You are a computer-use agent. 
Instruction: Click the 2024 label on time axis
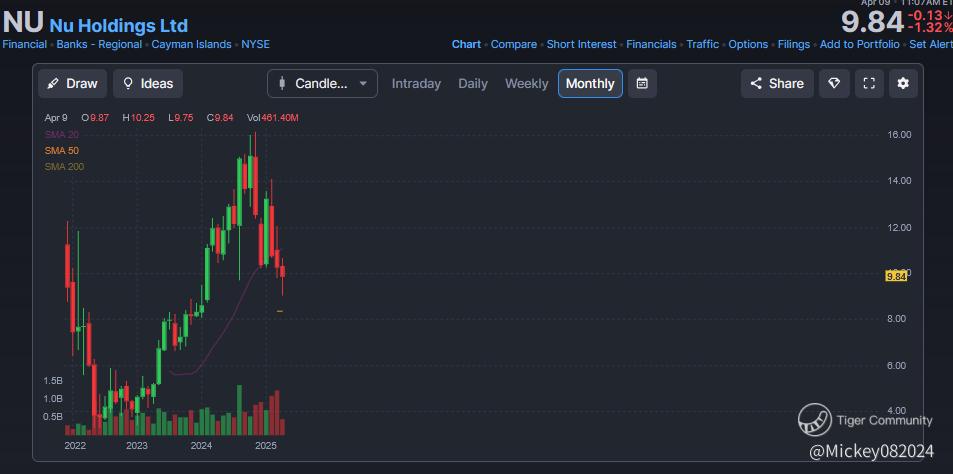pyautogui.click(x=201, y=445)
